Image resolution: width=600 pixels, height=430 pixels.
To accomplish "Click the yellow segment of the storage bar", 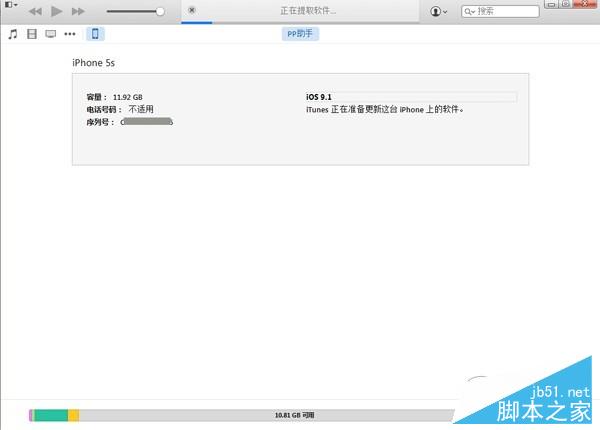I will [x=74, y=415].
